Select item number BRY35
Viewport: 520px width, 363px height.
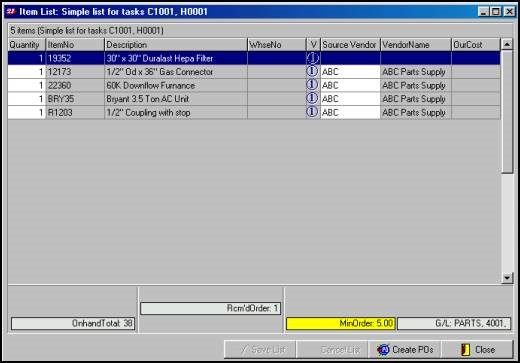(61, 99)
